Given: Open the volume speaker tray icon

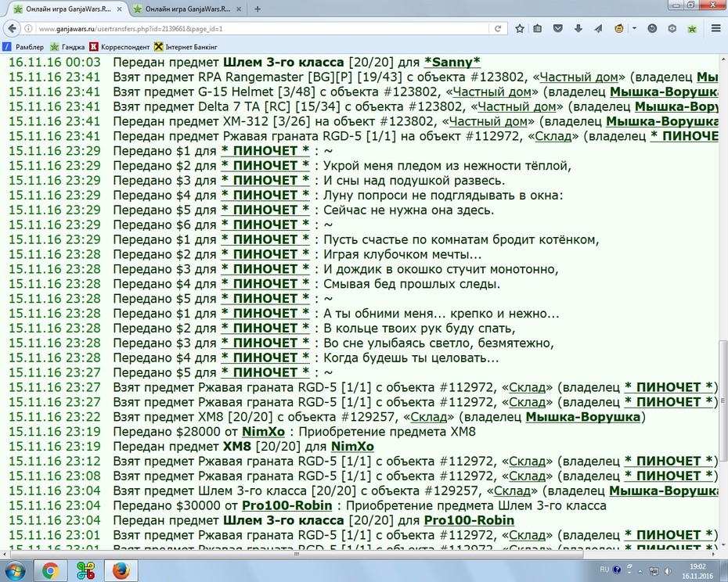Looking at the screenshot, I should [668, 571].
